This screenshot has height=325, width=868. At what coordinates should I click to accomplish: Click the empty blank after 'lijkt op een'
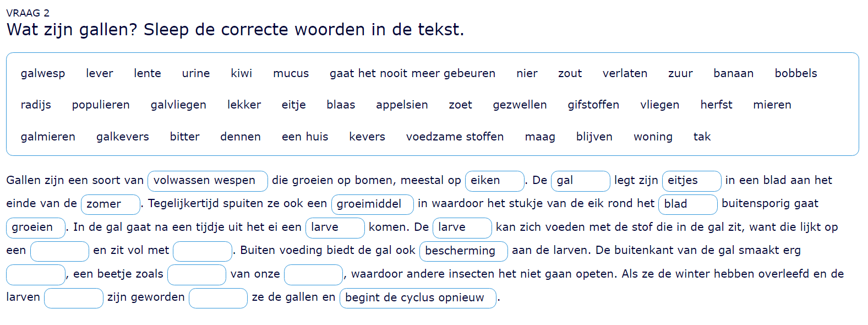[x=59, y=251]
